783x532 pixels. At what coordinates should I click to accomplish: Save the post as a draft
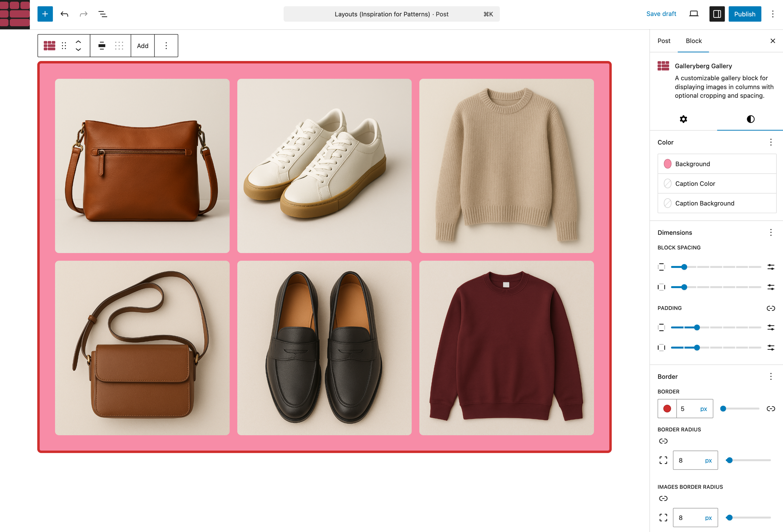click(x=661, y=14)
